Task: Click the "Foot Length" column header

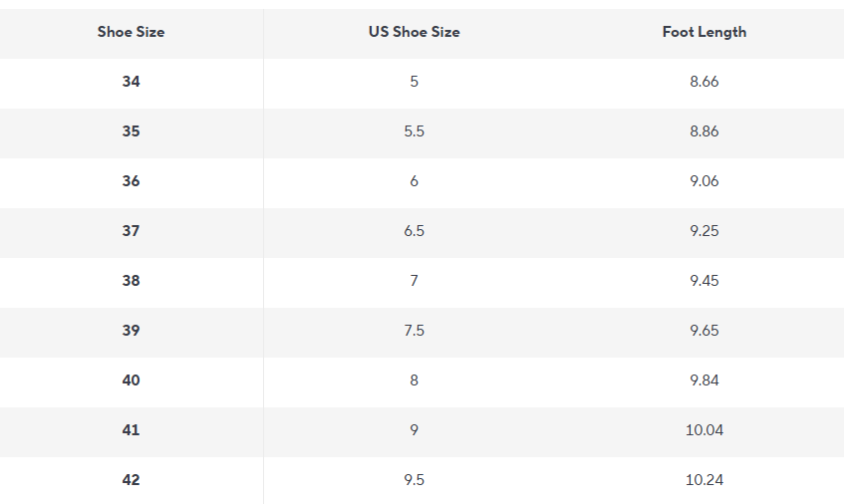Action: [704, 32]
